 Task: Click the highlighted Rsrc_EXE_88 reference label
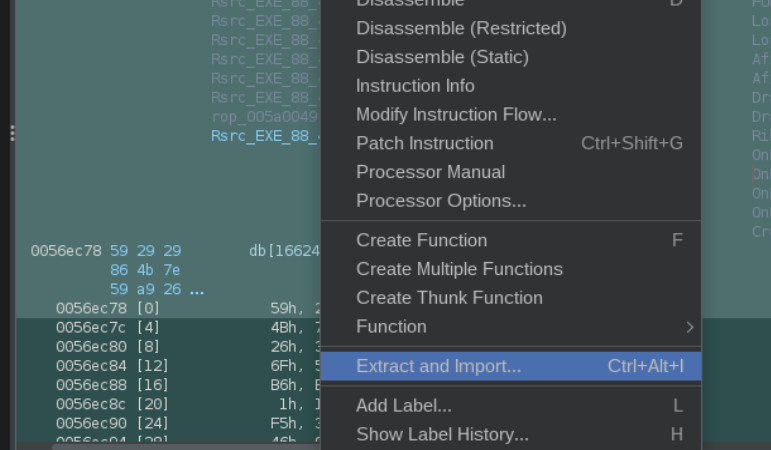(266, 136)
